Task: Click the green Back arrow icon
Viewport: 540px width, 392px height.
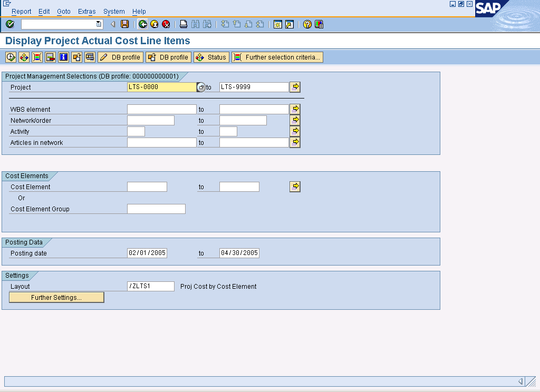Action: point(142,24)
